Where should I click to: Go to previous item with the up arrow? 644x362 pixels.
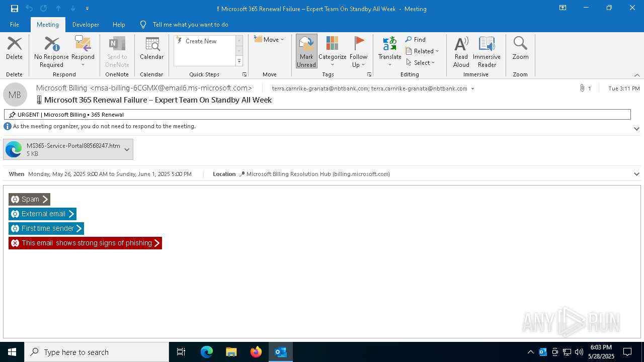coord(58,9)
